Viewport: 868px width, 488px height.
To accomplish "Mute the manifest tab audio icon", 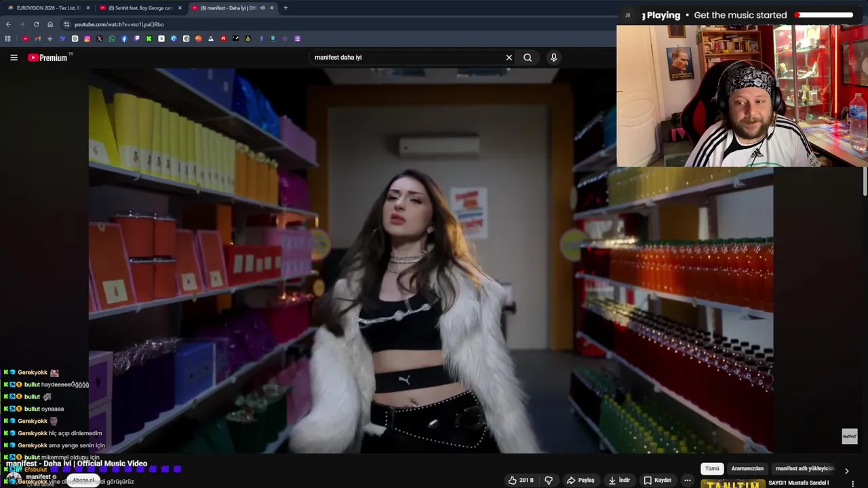I will 262,8.
